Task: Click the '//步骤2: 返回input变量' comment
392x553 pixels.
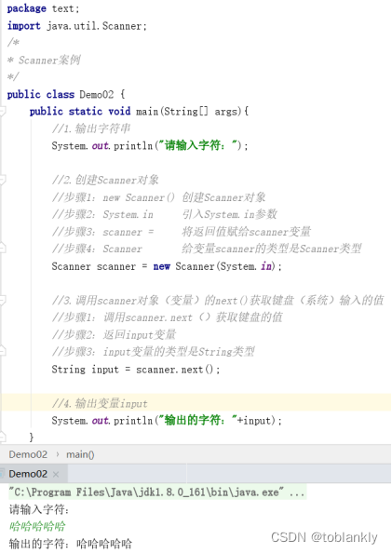Action: tap(114, 334)
